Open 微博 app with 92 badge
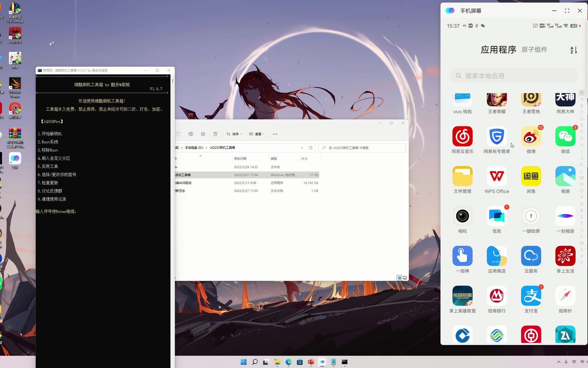Viewport: 588px width, 368px height. coord(531,136)
